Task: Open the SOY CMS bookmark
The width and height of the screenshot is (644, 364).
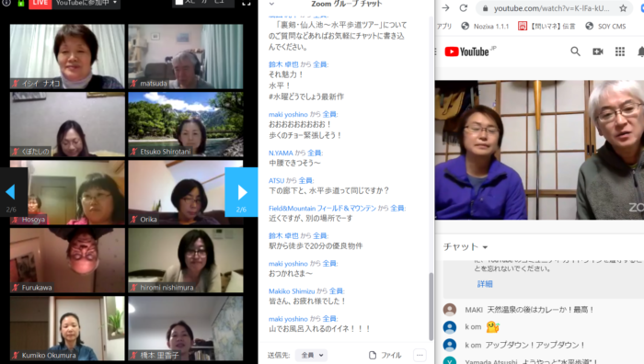Action: pos(605,26)
